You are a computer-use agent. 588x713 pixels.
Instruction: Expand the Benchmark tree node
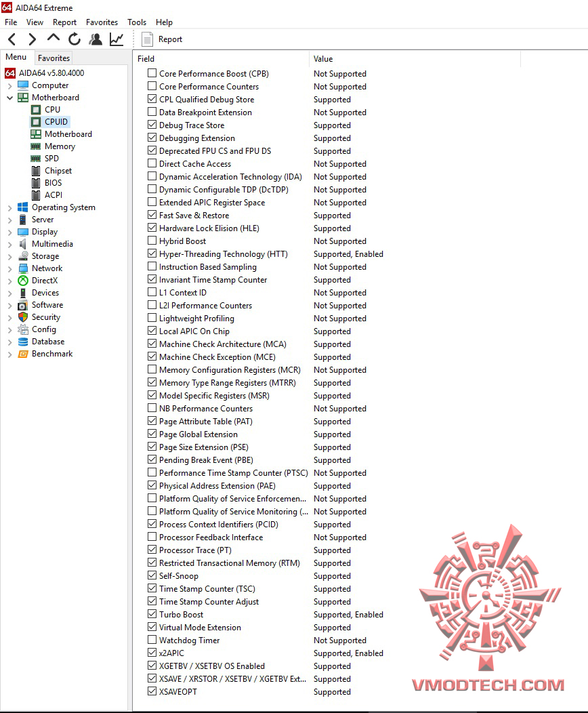9,354
